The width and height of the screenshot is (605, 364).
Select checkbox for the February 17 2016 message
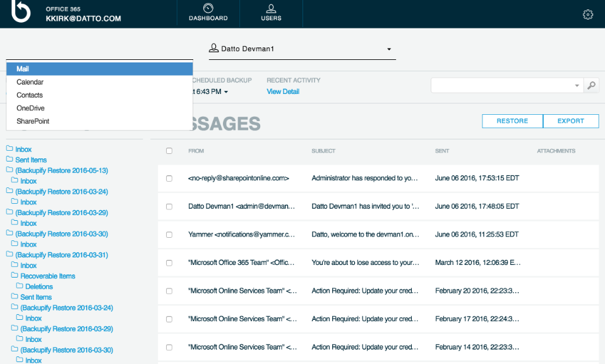pos(169,319)
